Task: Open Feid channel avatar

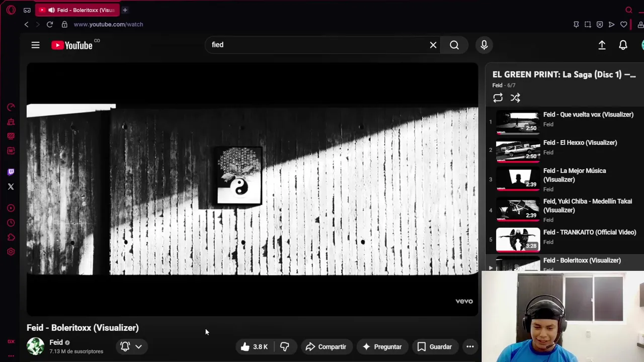Action: click(x=35, y=346)
